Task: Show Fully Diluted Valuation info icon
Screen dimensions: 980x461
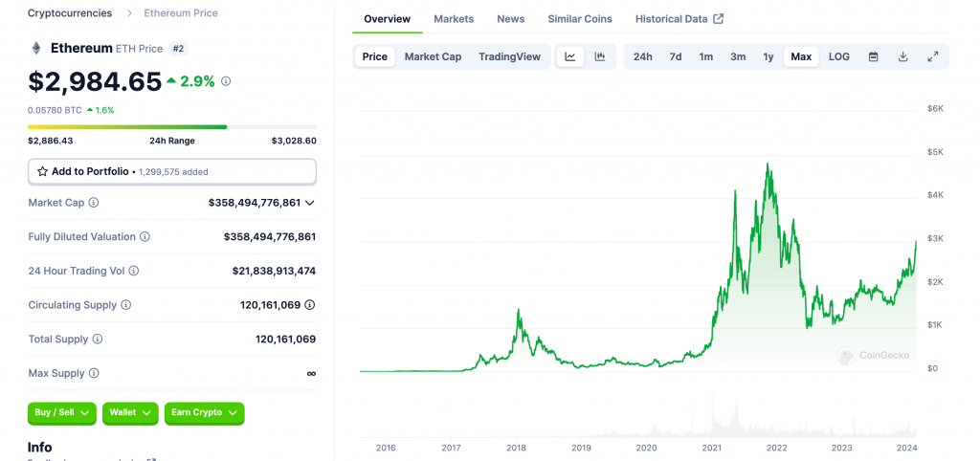Action: click(x=145, y=237)
